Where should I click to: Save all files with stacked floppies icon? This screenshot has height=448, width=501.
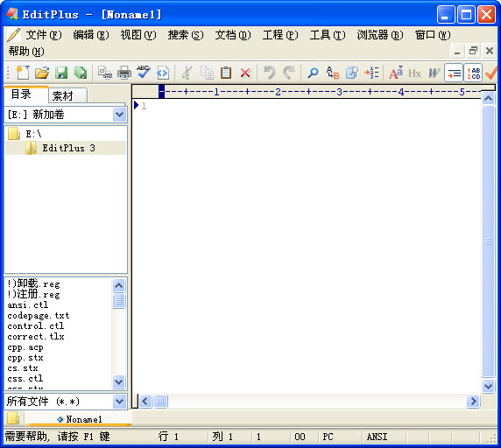(x=81, y=73)
